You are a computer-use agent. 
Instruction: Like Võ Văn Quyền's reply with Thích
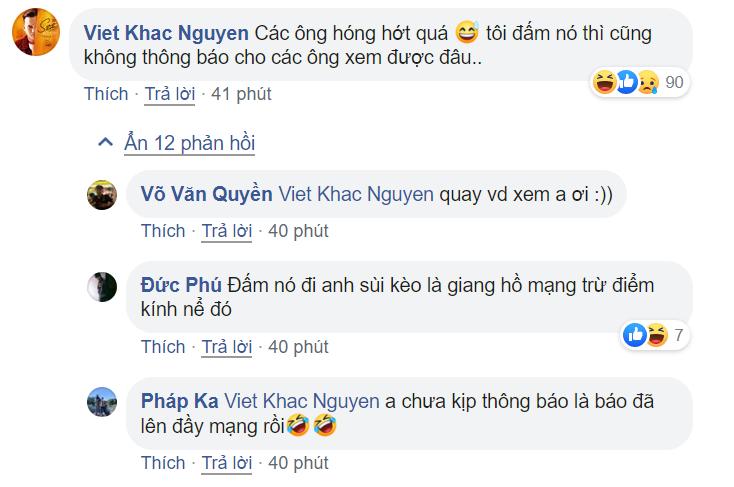[x=163, y=231]
